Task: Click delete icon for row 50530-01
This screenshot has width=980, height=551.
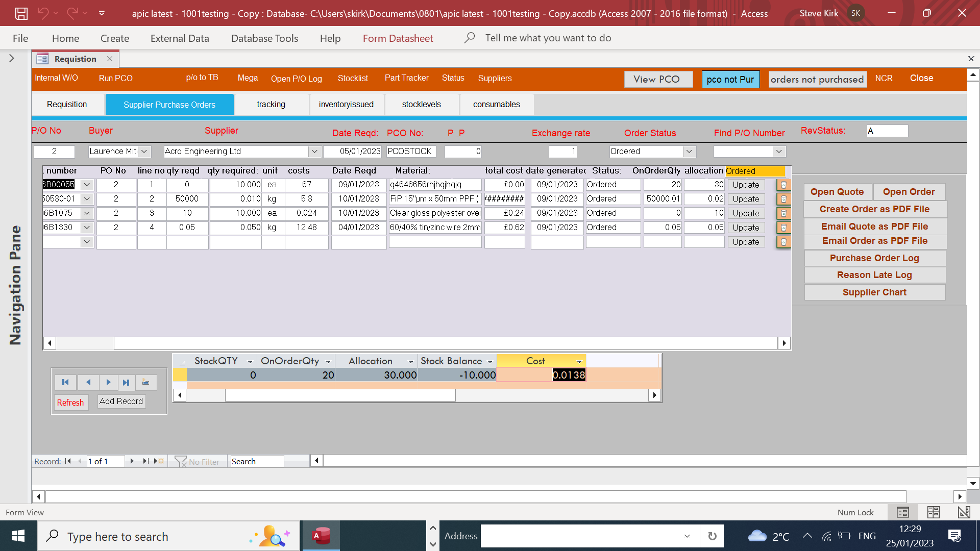Action: coord(783,199)
